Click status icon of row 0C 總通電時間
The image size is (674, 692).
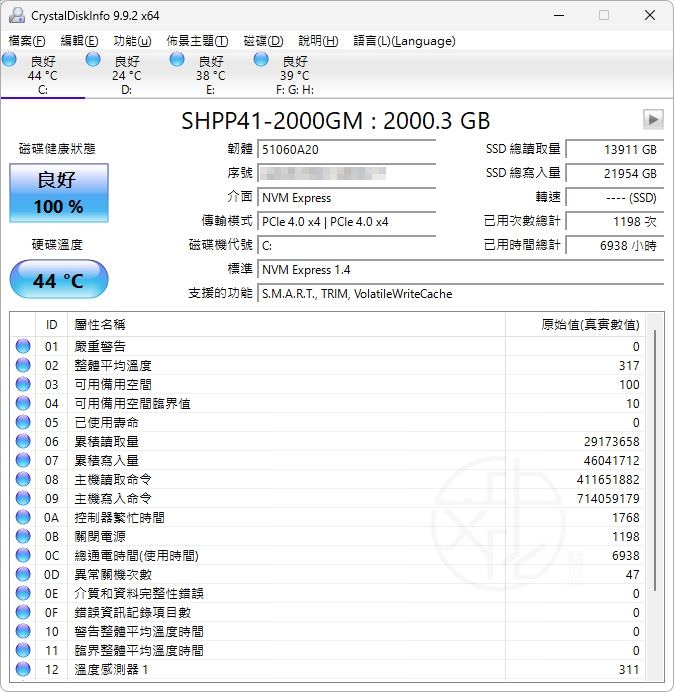23,555
